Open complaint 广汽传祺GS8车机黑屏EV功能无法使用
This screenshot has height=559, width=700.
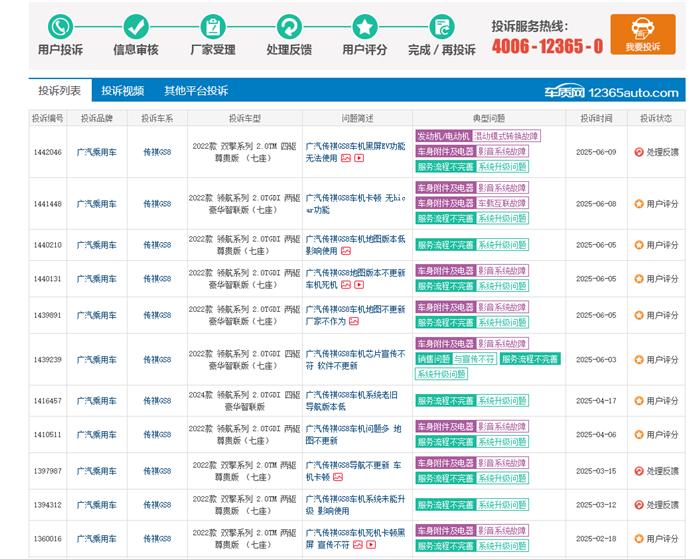(355, 152)
